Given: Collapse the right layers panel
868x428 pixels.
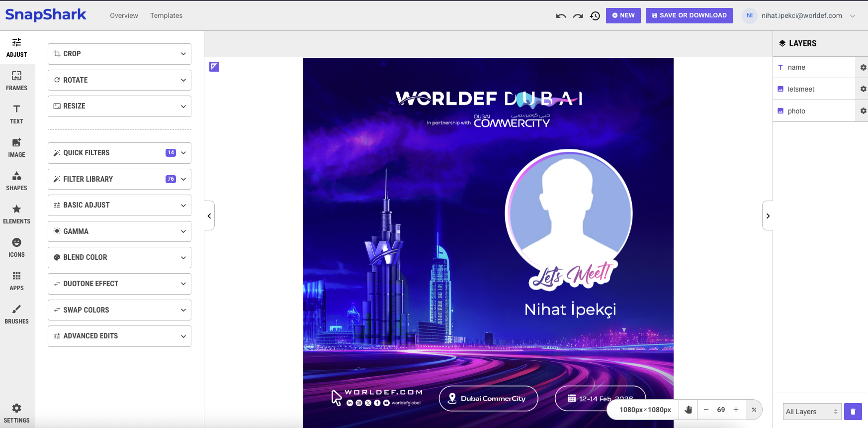Looking at the screenshot, I should 768,216.
